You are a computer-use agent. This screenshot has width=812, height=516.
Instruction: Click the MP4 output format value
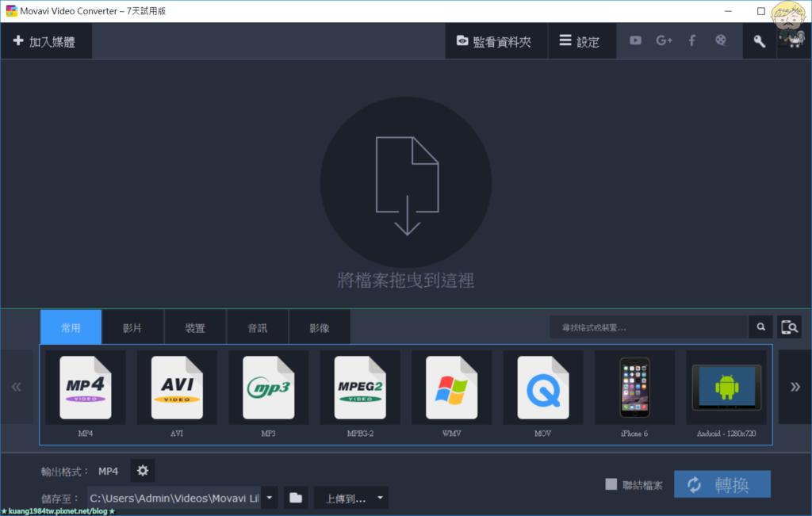(x=108, y=471)
